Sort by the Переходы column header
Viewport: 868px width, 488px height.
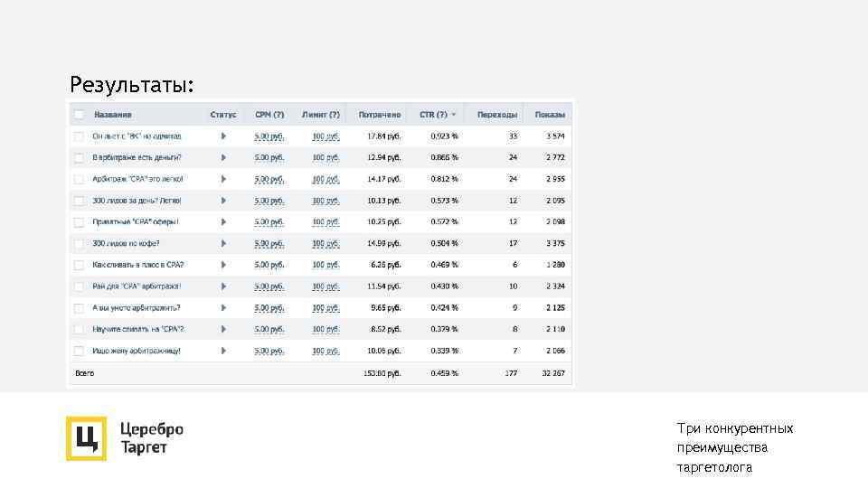click(x=497, y=115)
